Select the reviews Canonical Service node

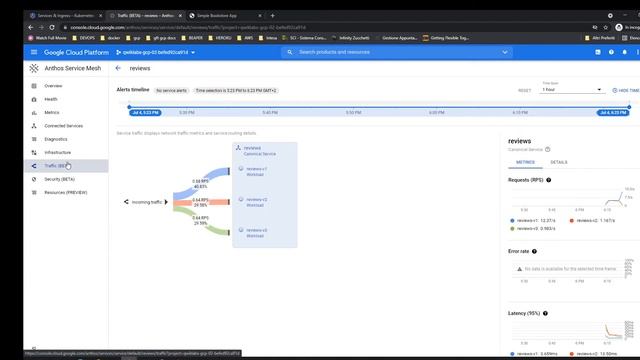[260, 151]
